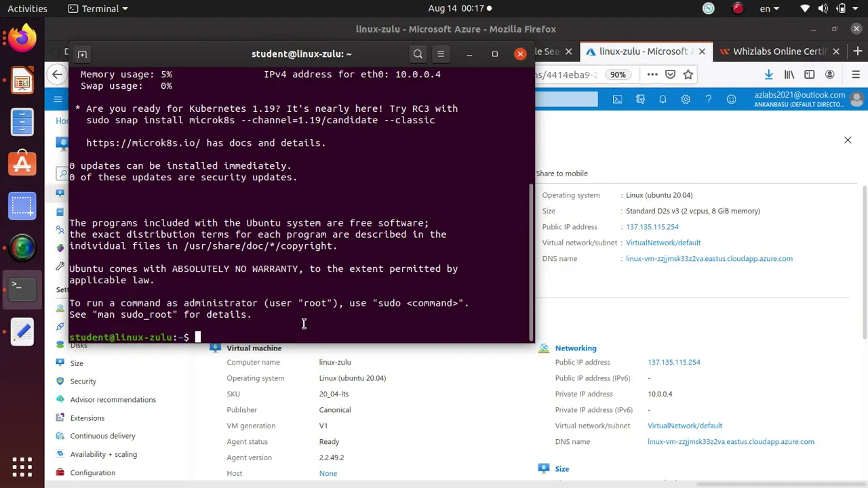This screenshot has height=488, width=868.
Task: Open the Networking section heading
Action: pyautogui.click(x=576, y=348)
